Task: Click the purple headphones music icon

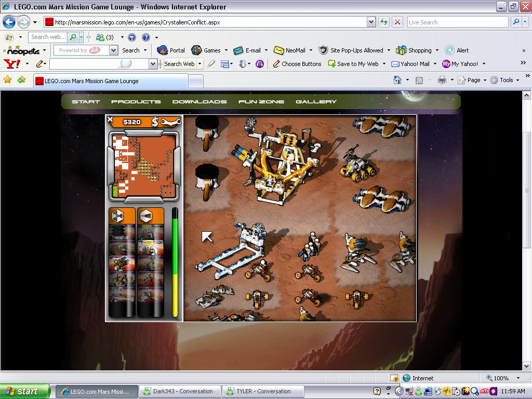Action: click(x=260, y=64)
